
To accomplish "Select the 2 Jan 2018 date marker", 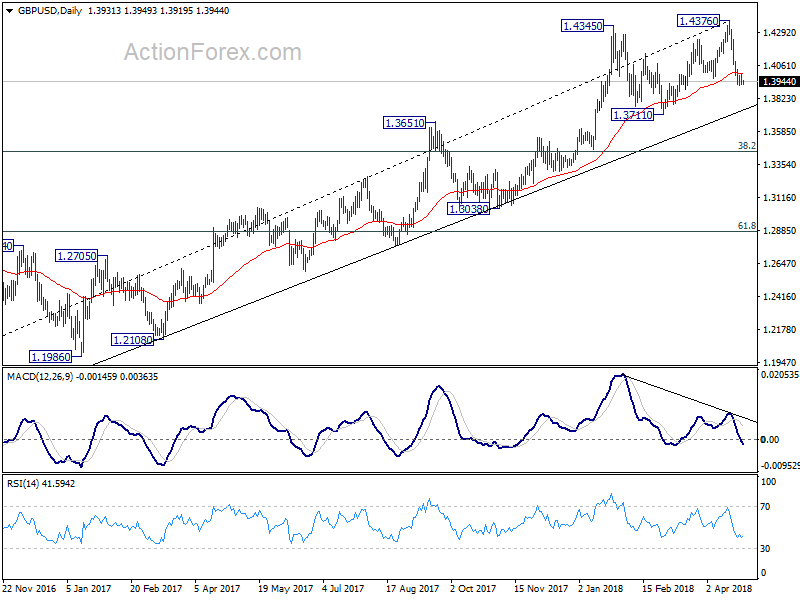I will pyautogui.click(x=601, y=588).
